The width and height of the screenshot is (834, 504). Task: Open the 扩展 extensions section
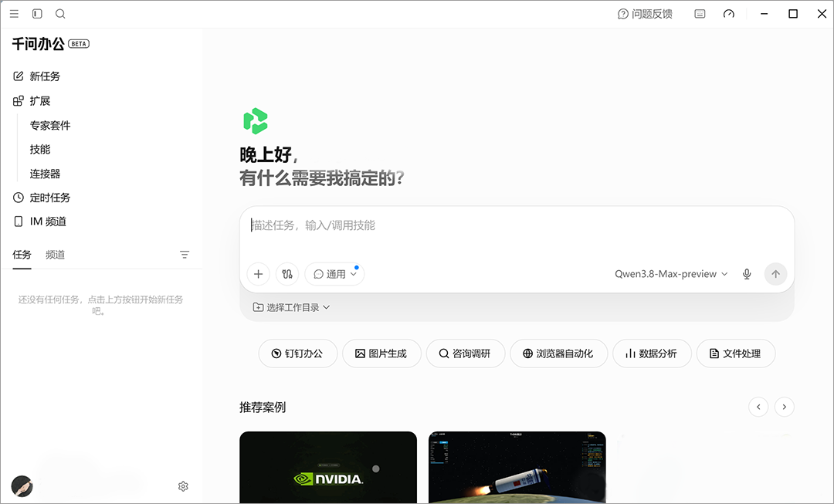[32, 100]
